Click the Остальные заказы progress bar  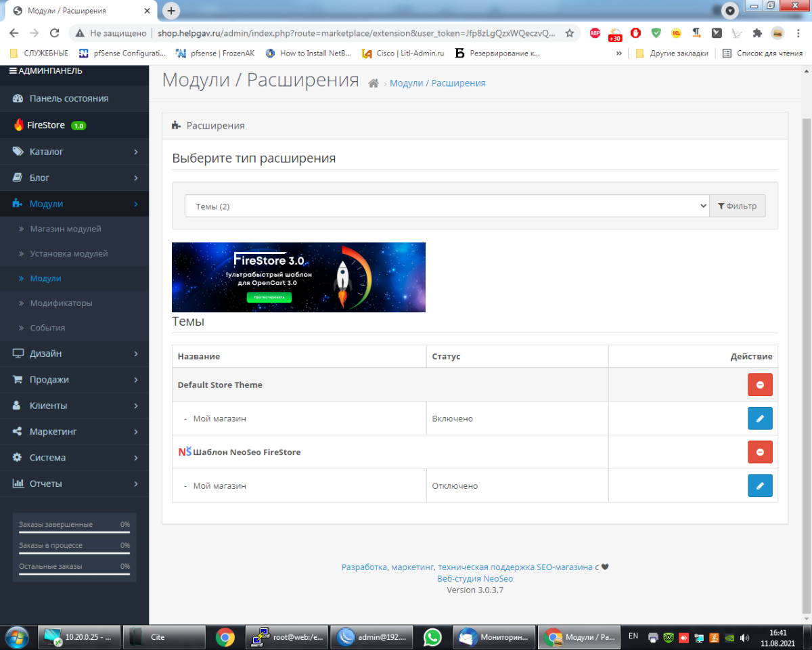(74, 574)
